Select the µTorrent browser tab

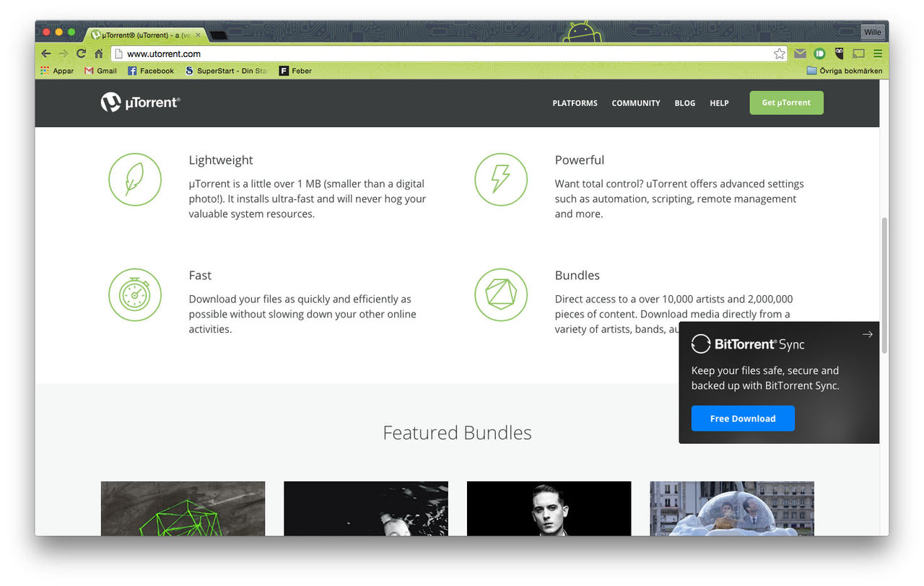144,34
